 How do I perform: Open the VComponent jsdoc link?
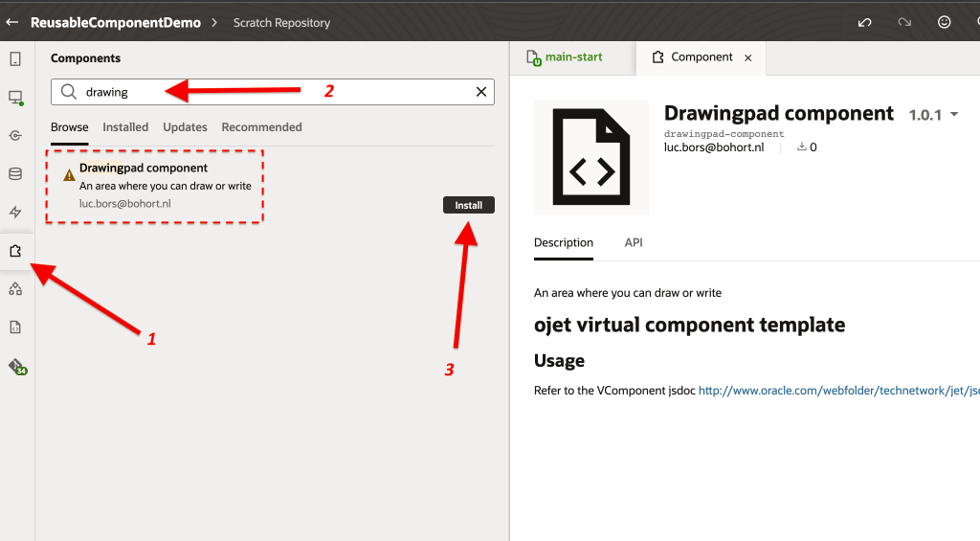(x=838, y=392)
